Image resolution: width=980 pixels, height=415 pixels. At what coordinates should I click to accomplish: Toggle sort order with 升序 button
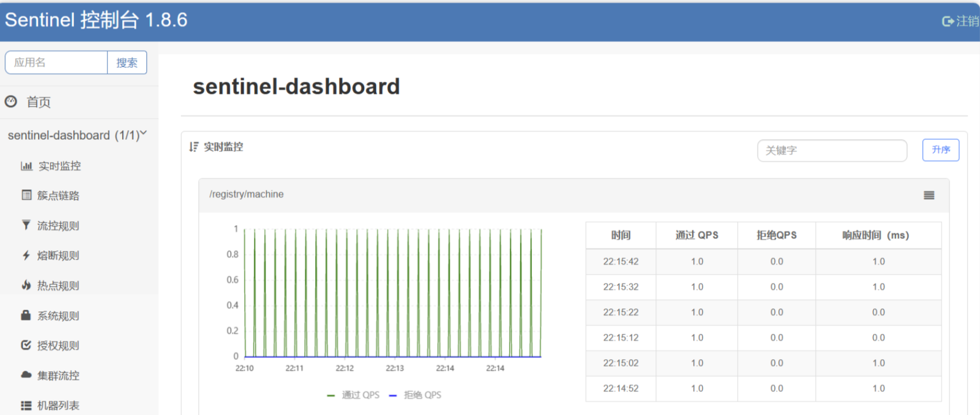(940, 150)
